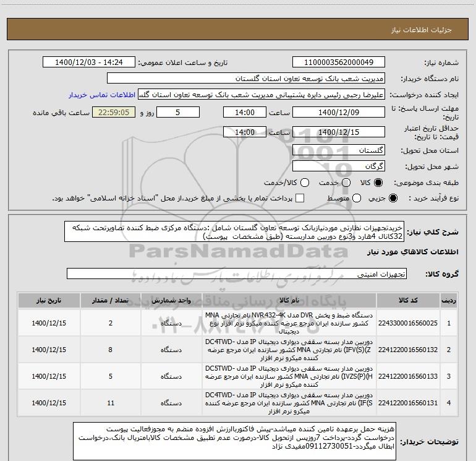Click the need number field 1100003562000049
The width and height of the screenshot is (476, 461).
tap(339, 62)
